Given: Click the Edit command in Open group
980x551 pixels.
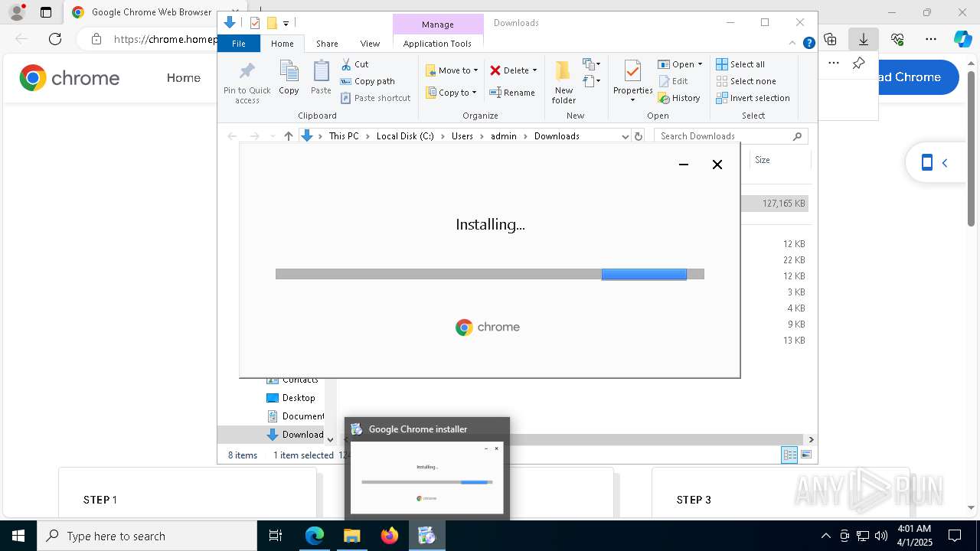Looking at the screenshot, I should pyautogui.click(x=672, y=81).
